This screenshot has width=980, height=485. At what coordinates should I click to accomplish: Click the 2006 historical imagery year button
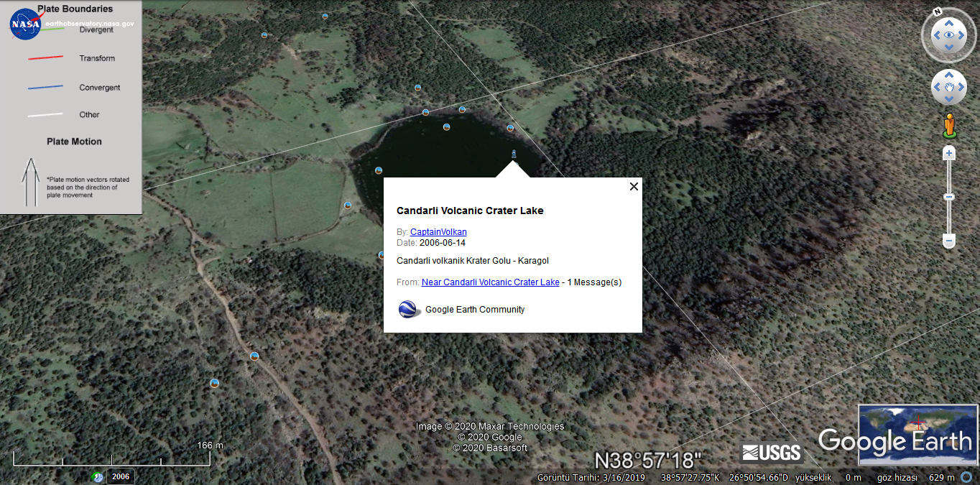pos(121,476)
